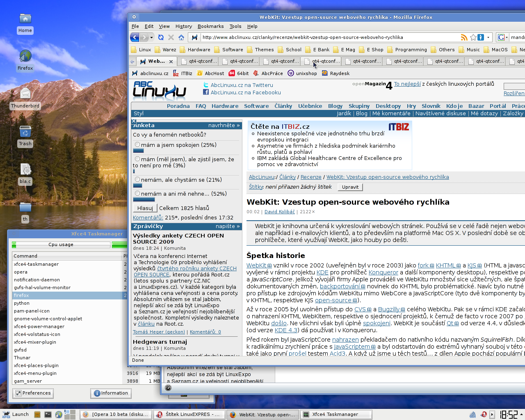The image size is (525, 420).
Task: Open URL bar history dropdown arrow
Action: tap(488, 37)
